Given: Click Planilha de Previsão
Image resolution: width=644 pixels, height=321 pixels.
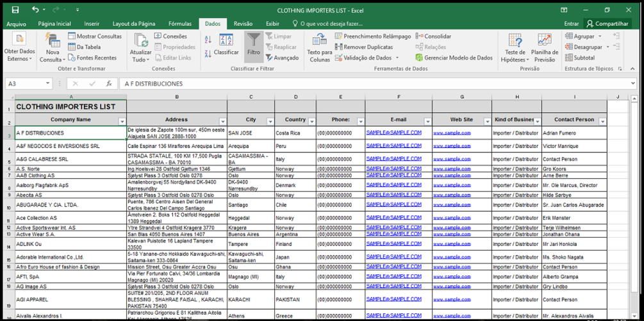Looking at the screenshot, I should click(x=545, y=48).
